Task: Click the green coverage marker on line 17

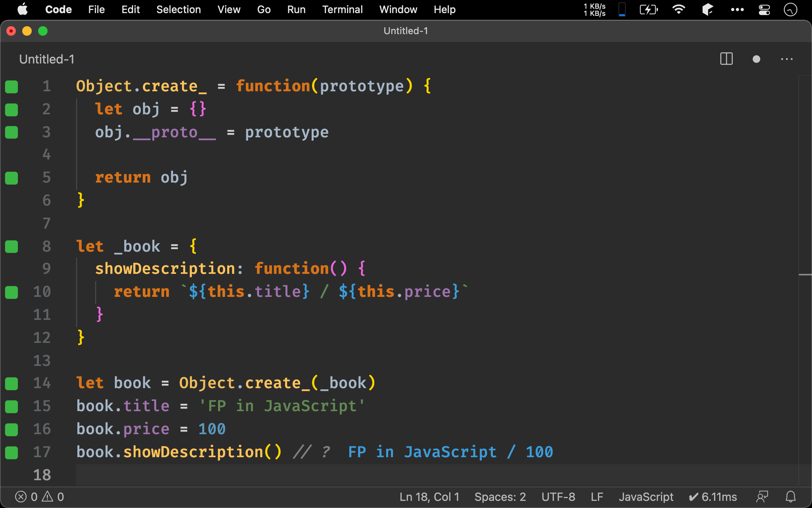Action: pos(11,452)
